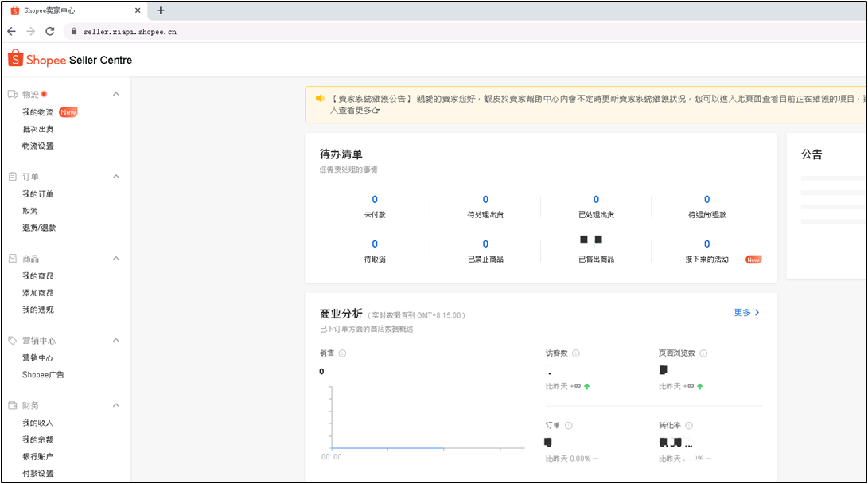
Task: Collapse the 商品 sidebar section
Action: click(116, 259)
